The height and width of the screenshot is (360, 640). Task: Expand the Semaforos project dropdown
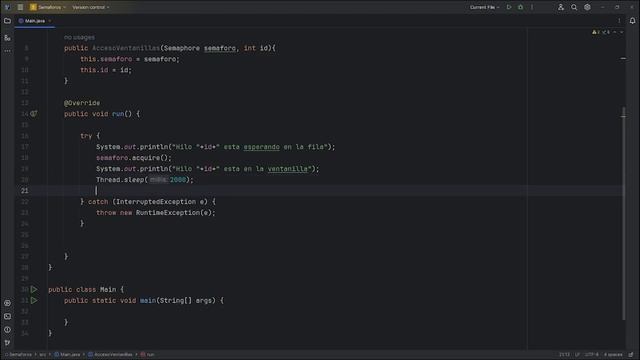click(x=47, y=7)
